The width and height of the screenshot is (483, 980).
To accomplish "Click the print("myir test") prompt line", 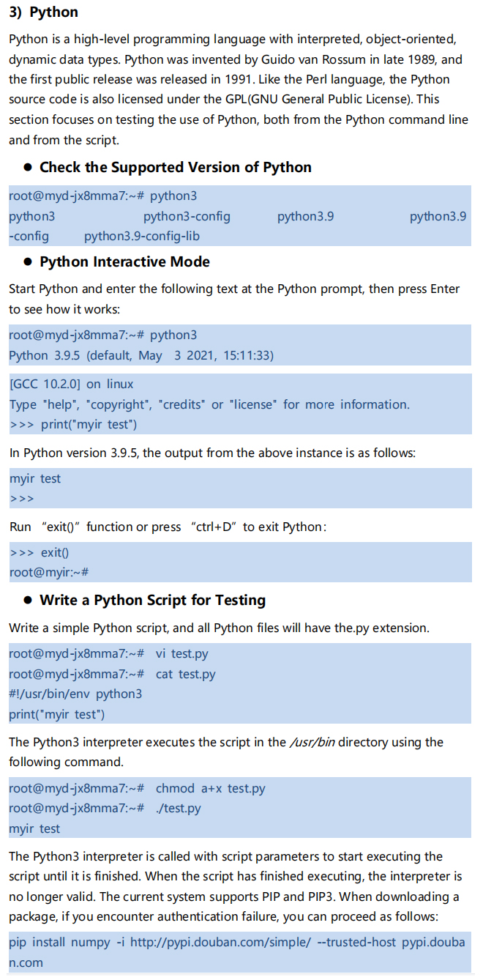I will tap(73, 424).
